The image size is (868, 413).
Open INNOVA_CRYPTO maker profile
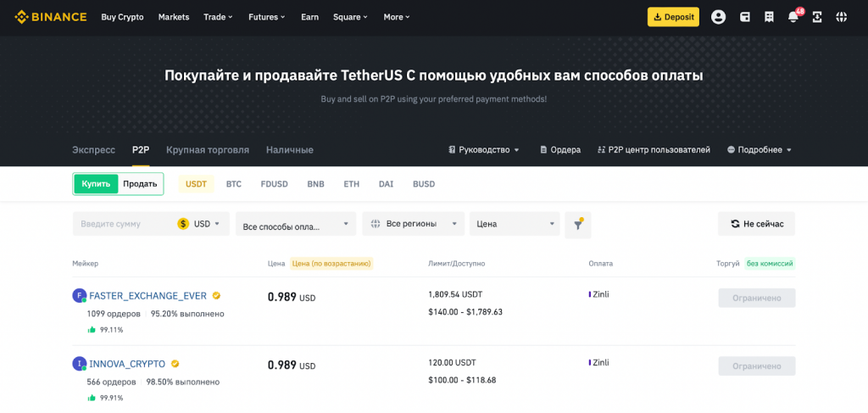(x=127, y=364)
